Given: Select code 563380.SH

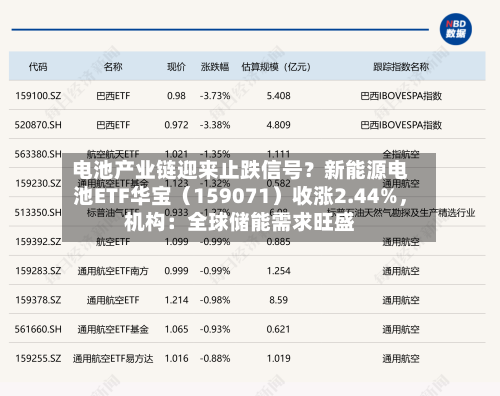Looking at the screenshot, I should 38,154.
